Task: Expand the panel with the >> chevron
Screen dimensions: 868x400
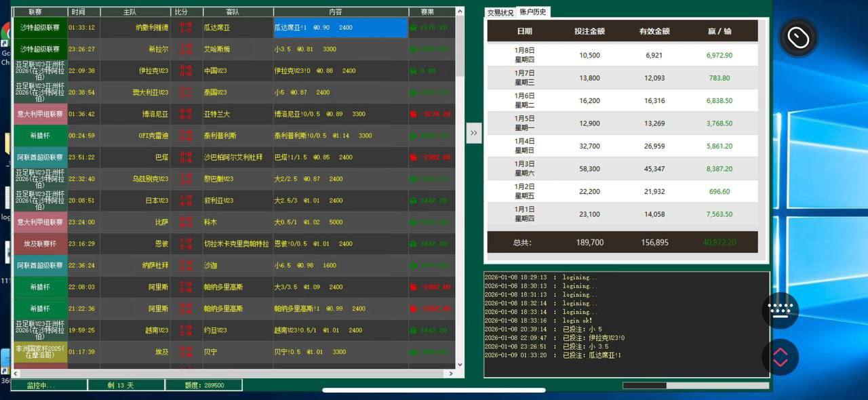Action: click(x=473, y=133)
